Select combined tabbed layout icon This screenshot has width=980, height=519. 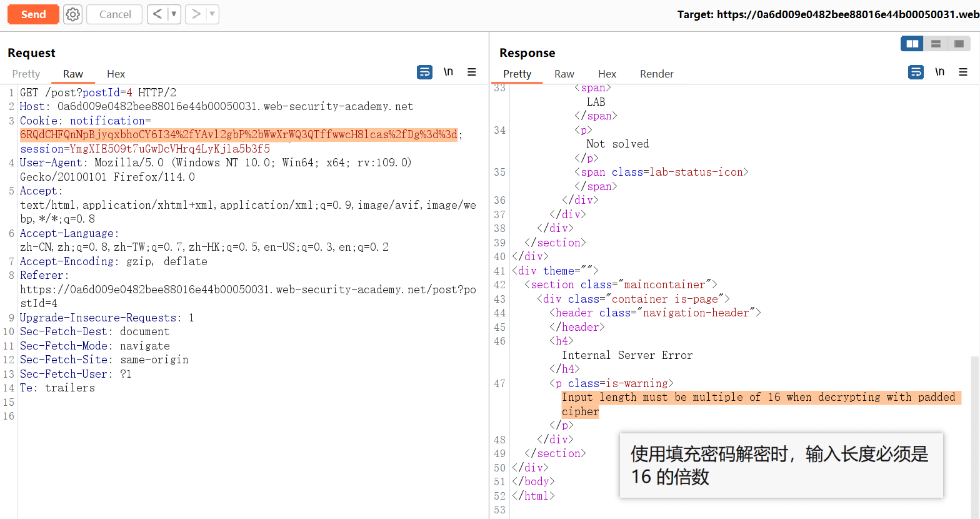tap(959, 44)
